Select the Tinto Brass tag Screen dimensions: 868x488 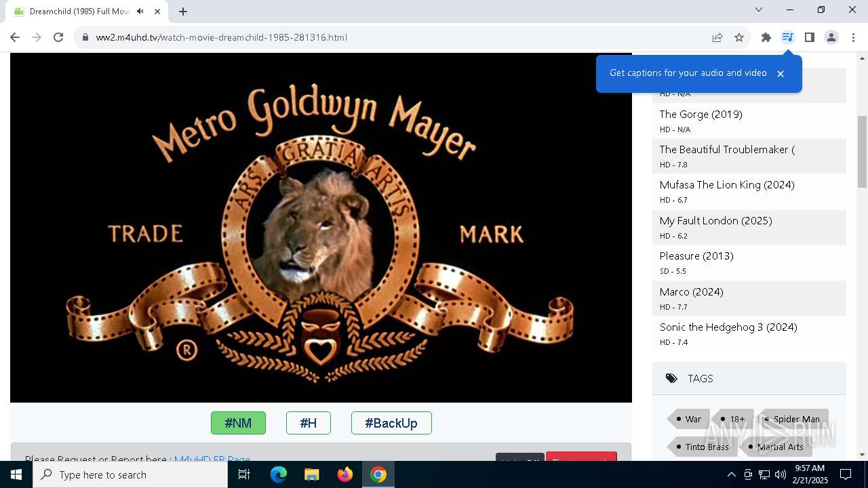(702, 447)
